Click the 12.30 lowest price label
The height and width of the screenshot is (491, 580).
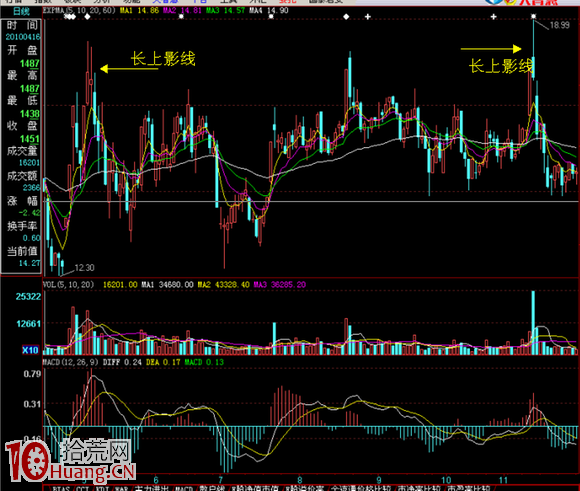coord(84,268)
